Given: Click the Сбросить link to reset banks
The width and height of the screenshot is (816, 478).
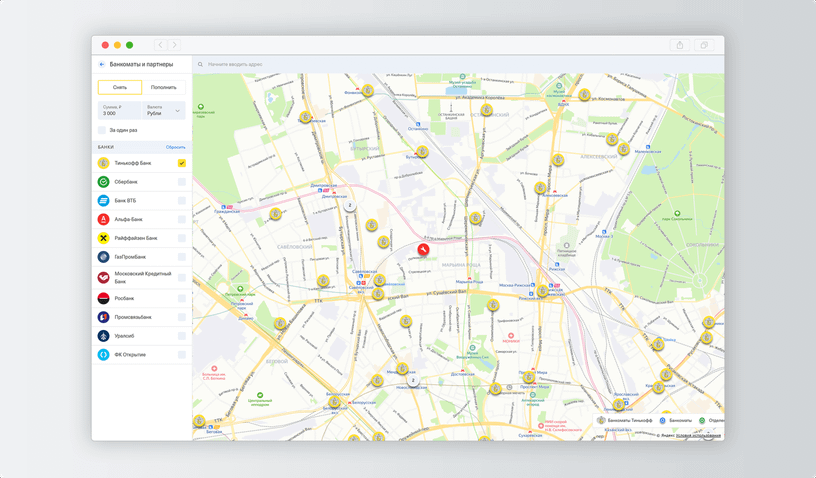Looking at the screenshot, I should [x=175, y=147].
